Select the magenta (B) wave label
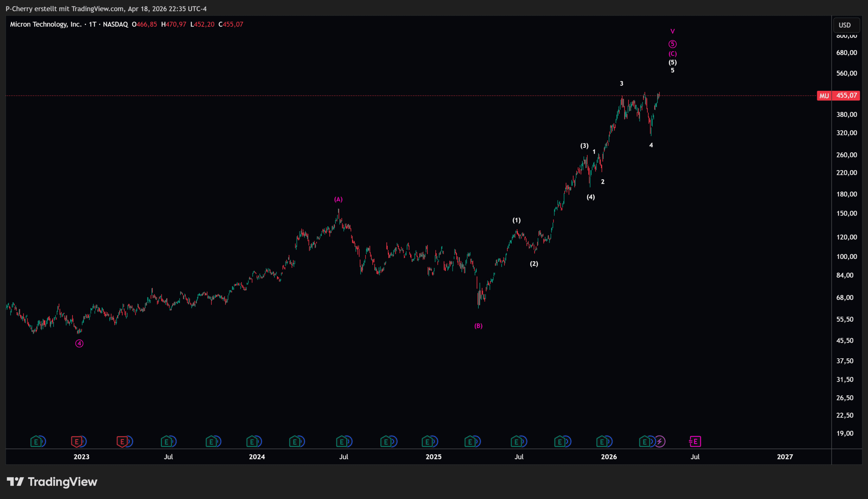This screenshot has height=499, width=868. click(x=478, y=326)
